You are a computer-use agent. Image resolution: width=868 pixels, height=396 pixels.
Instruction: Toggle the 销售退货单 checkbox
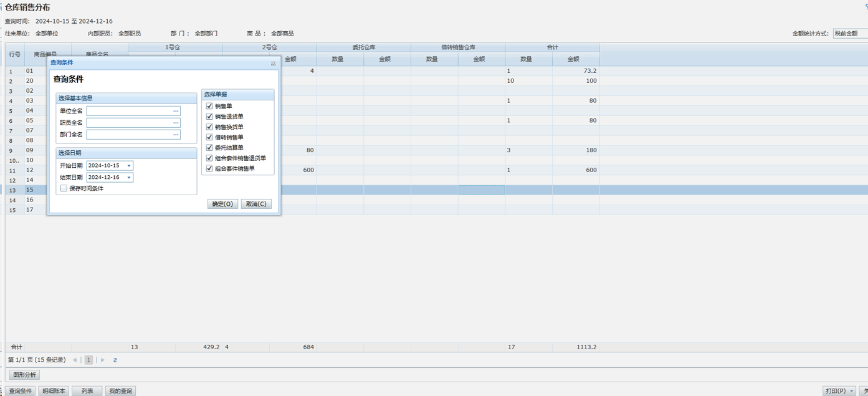tap(209, 117)
